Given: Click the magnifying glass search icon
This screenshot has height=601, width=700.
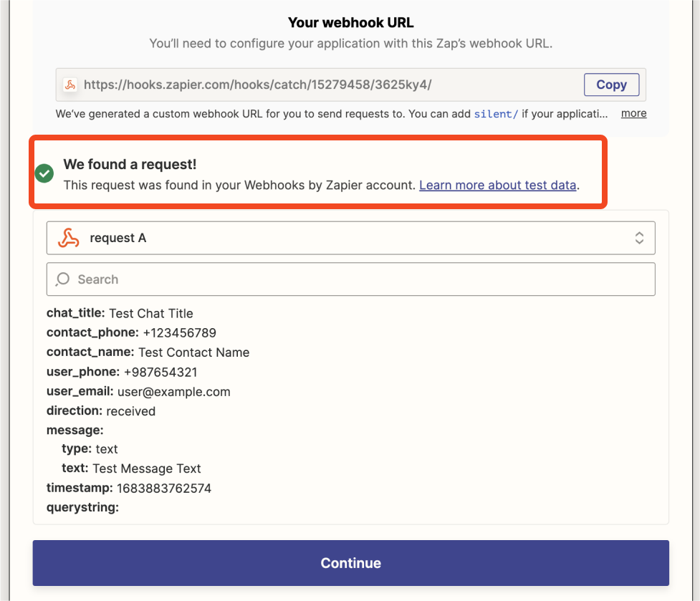Looking at the screenshot, I should click(62, 279).
